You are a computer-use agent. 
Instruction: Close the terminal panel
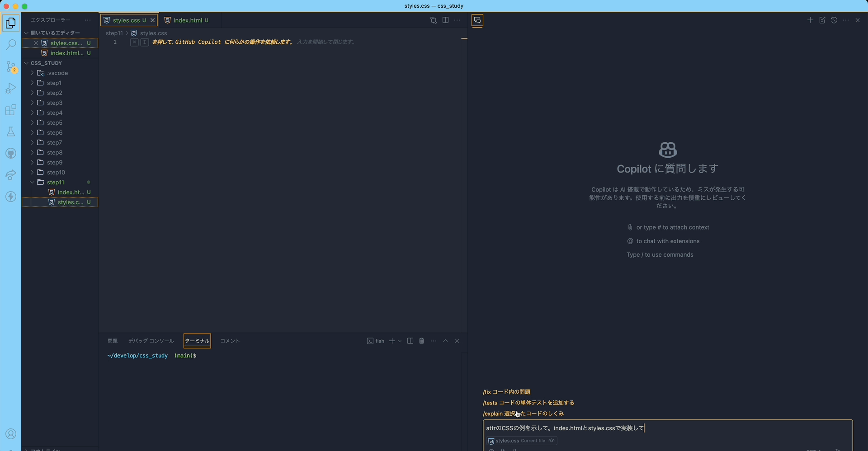point(457,341)
